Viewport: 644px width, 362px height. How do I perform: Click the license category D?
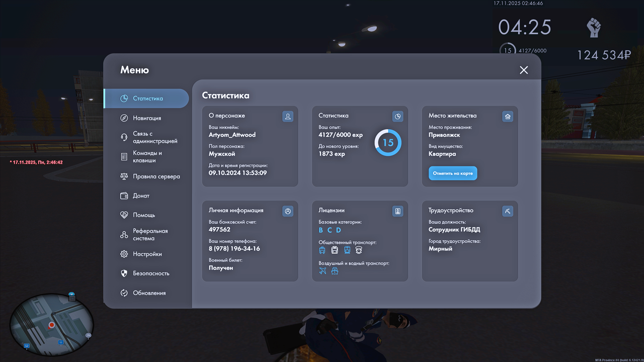(339, 230)
